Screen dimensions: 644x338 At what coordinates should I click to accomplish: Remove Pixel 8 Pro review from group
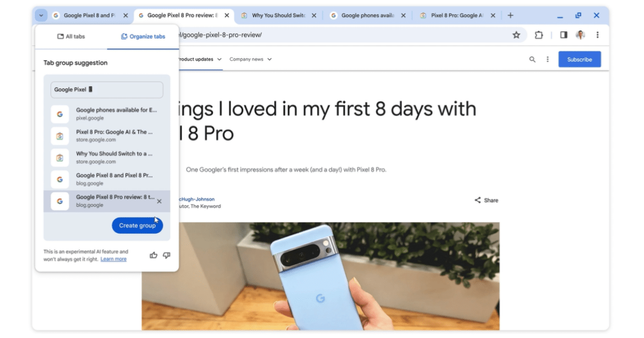point(159,201)
